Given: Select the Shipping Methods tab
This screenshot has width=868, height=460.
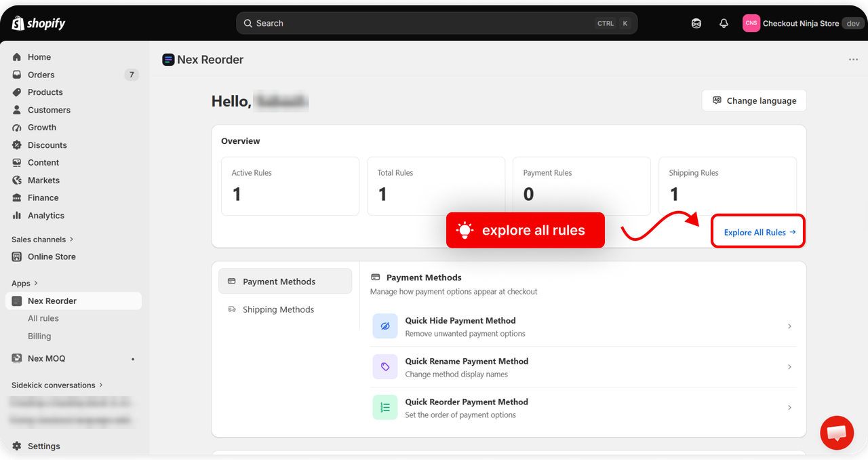Looking at the screenshot, I should [285, 309].
